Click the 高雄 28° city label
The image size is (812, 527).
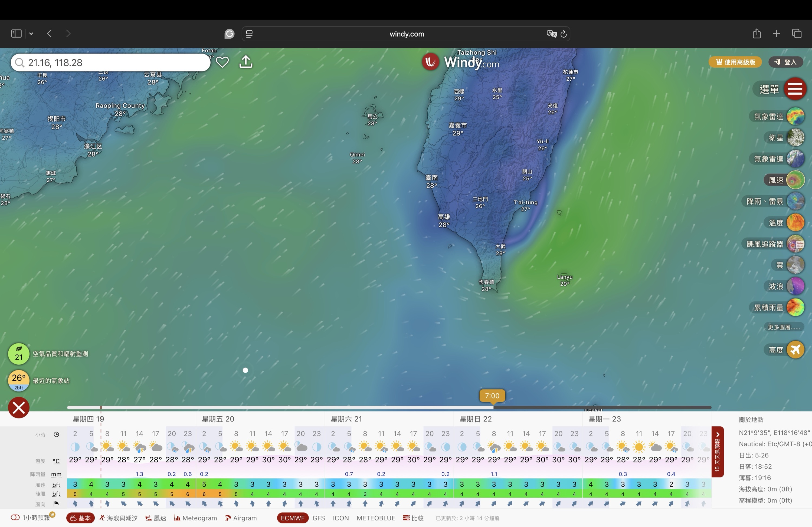tap(444, 220)
